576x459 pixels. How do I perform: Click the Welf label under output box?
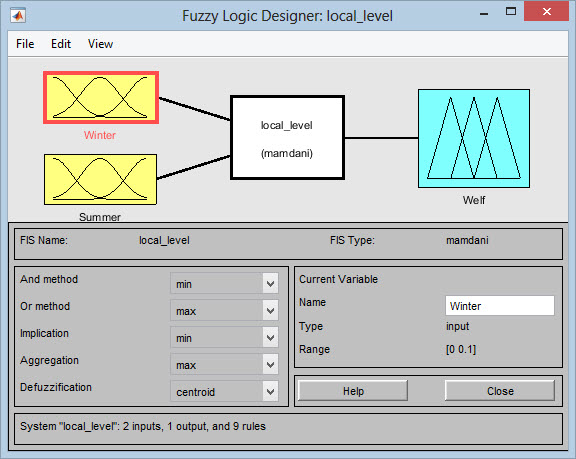[x=474, y=200]
